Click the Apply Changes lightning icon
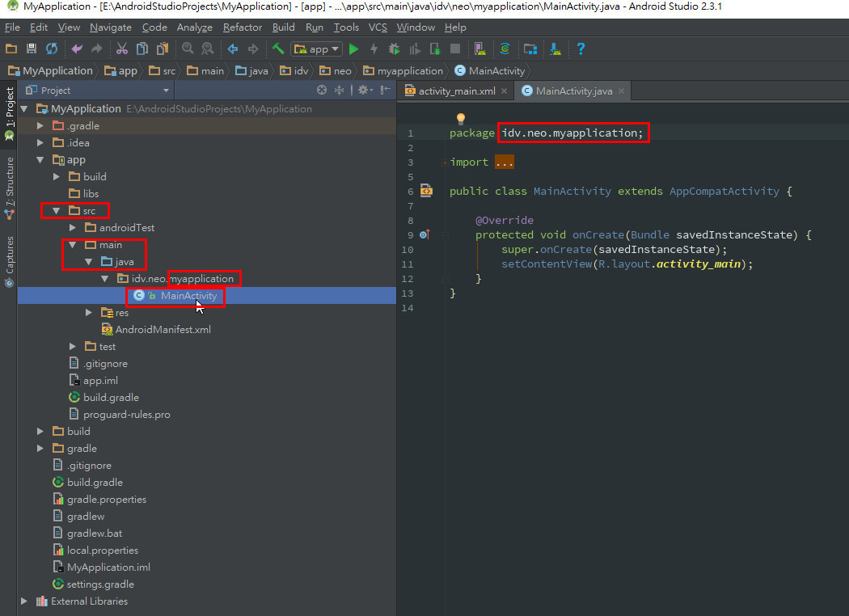Screen dimensions: 849x616 click(374, 49)
